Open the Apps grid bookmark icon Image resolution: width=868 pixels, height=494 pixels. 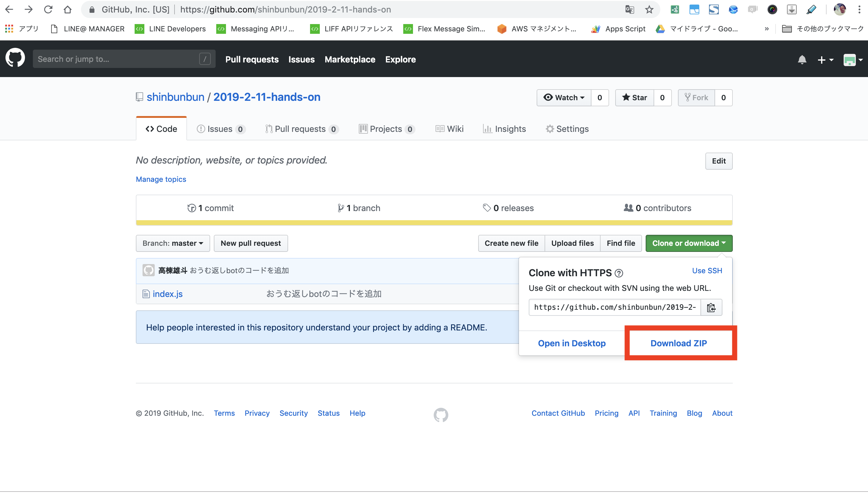click(9, 29)
